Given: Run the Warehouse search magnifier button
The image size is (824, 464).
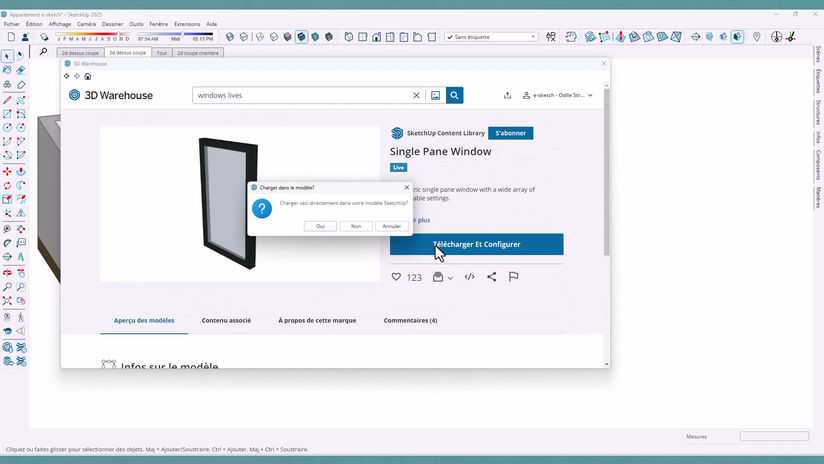Looking at the screenshot, I should tap(455, 95).
